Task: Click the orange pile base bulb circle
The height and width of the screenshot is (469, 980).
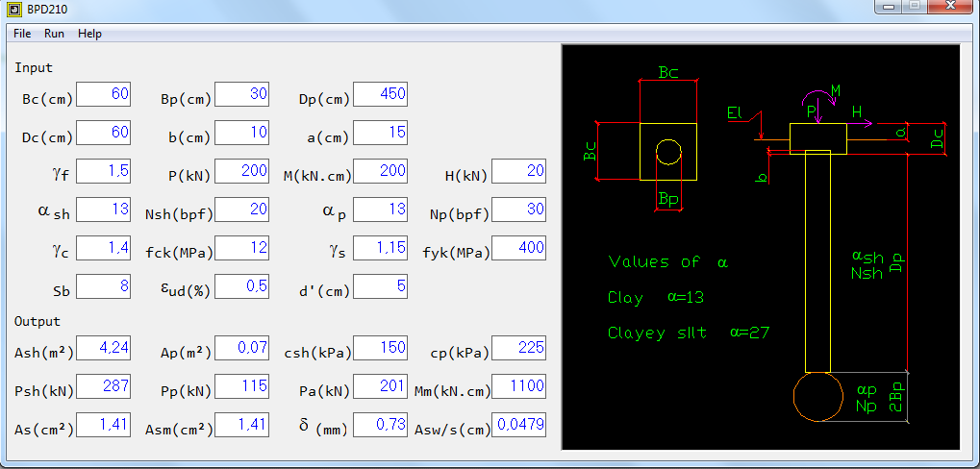Action: [818, 397]
